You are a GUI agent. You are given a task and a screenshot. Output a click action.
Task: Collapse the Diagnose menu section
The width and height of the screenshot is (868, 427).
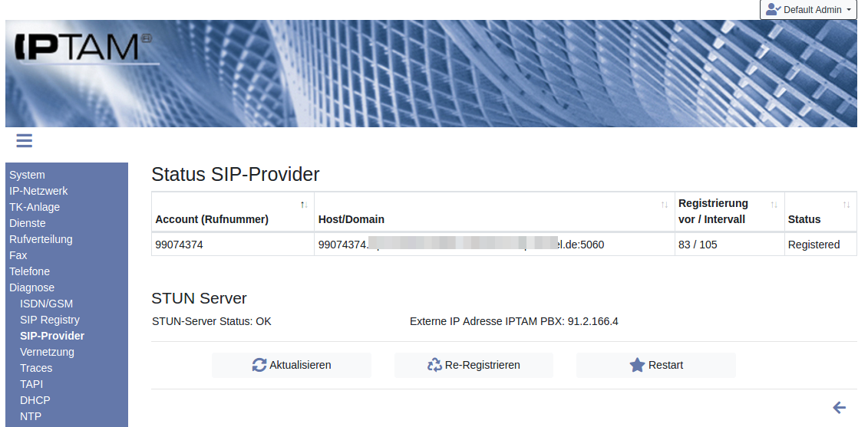31,287
